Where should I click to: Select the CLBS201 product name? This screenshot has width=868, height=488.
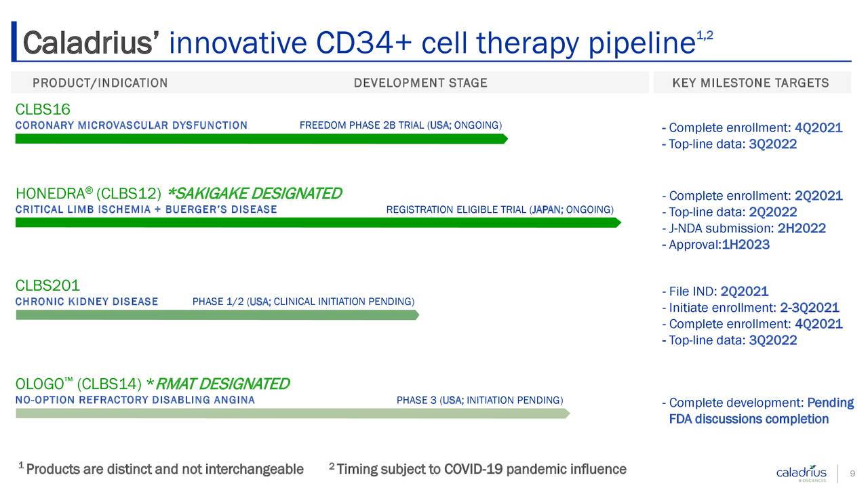[47, 286]
